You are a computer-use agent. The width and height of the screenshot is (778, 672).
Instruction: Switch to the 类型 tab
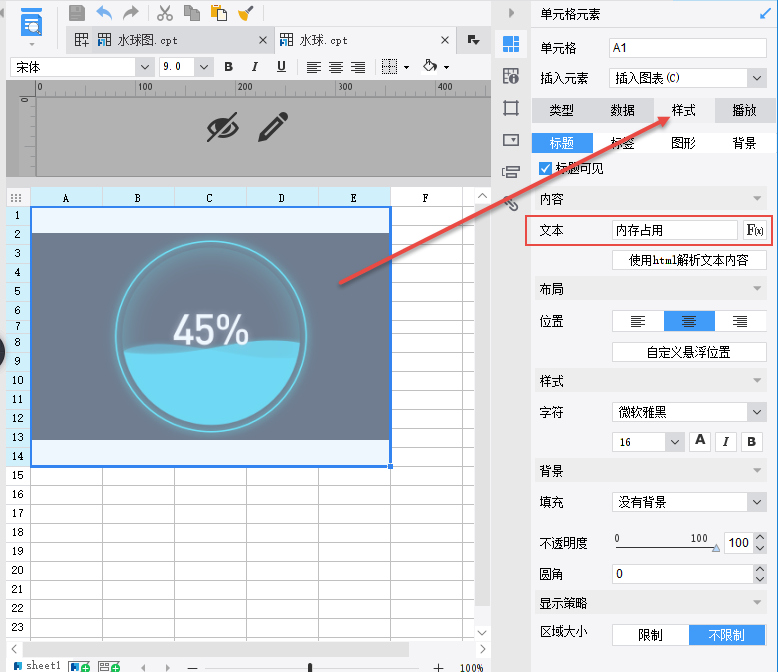click(562, 110)
